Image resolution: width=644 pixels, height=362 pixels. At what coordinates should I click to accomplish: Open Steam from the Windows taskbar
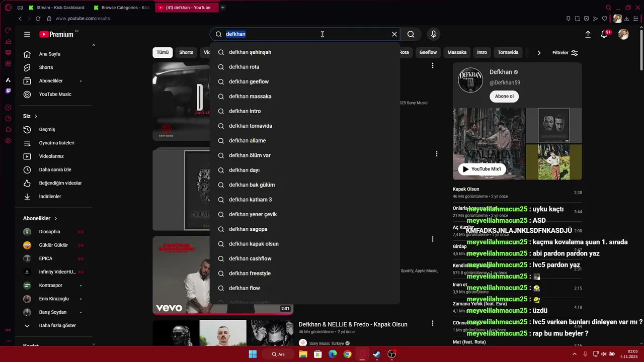377,354
